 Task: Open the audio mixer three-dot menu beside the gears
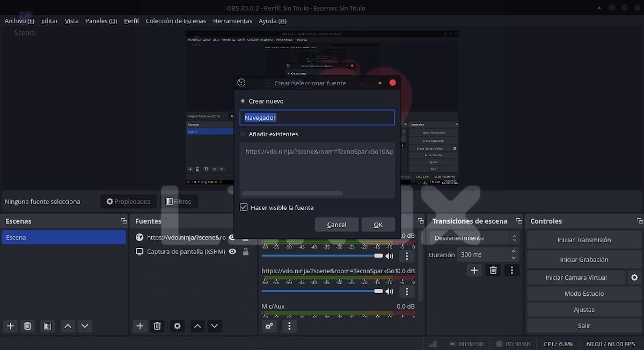290,326
